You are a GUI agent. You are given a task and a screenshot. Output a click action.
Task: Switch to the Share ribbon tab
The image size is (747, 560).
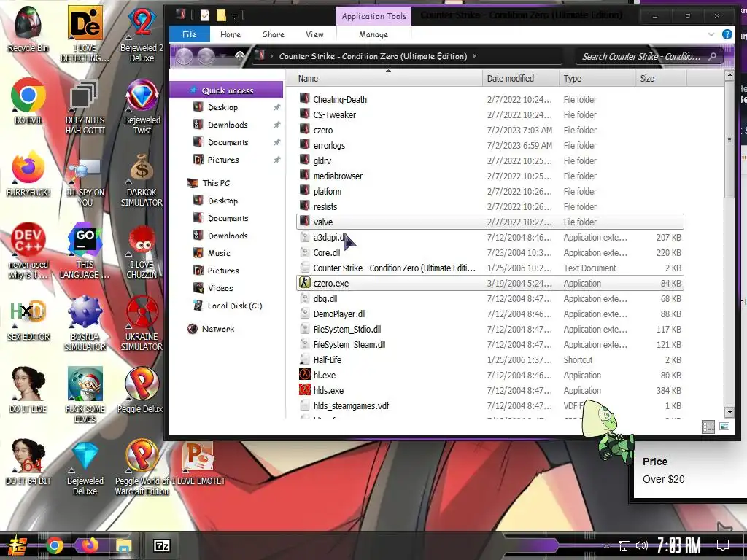pos(273,34)
